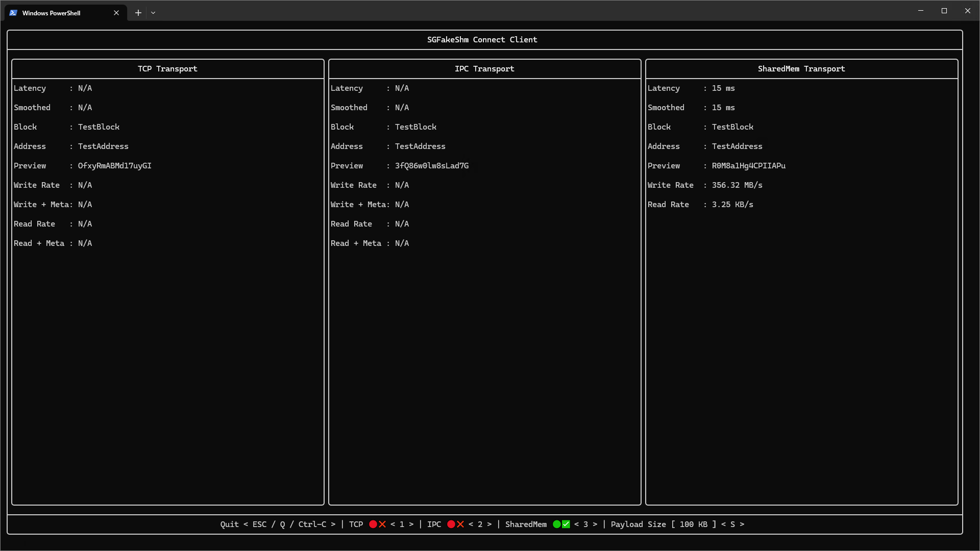The width and height of the screenshot is (980, 551).
Task: Click the 356.32 MB/s write rate value
Action: coord(737,185)
